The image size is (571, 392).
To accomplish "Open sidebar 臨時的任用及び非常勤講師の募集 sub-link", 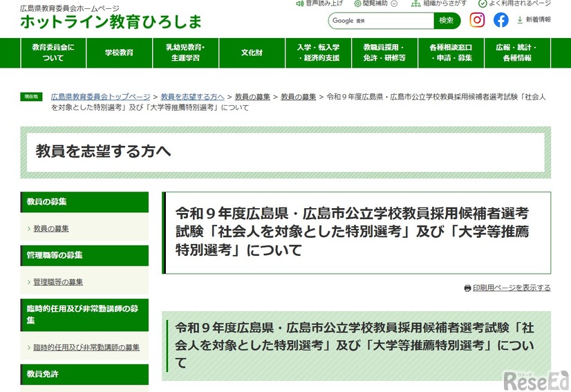I will (x=86, y=347).
